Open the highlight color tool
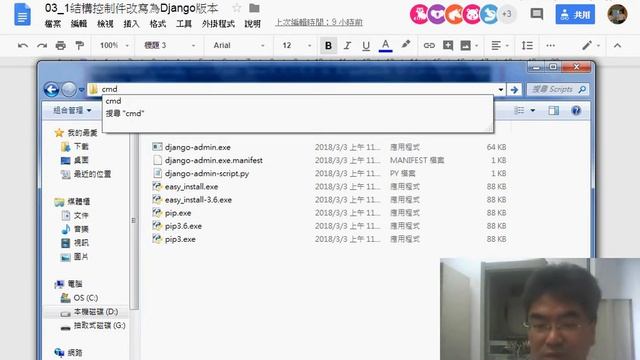This screenshot has width=640, height=360. (405, 45)
